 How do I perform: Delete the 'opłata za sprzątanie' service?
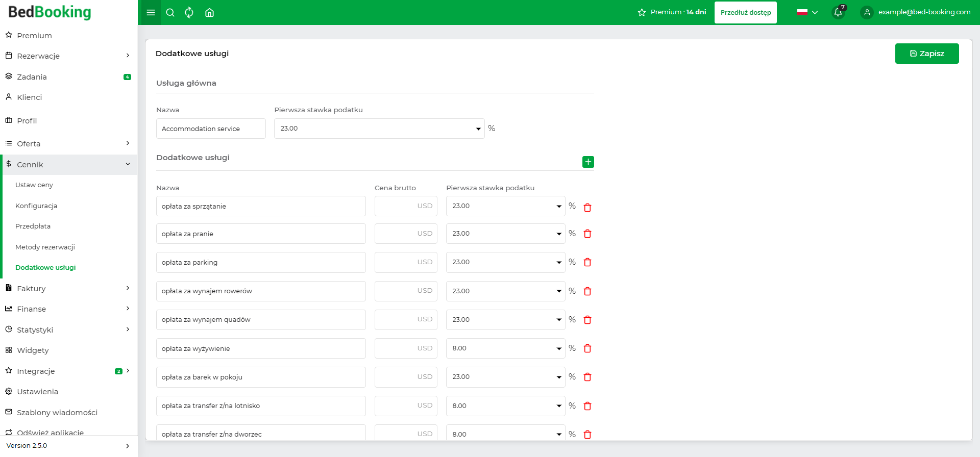587,207
